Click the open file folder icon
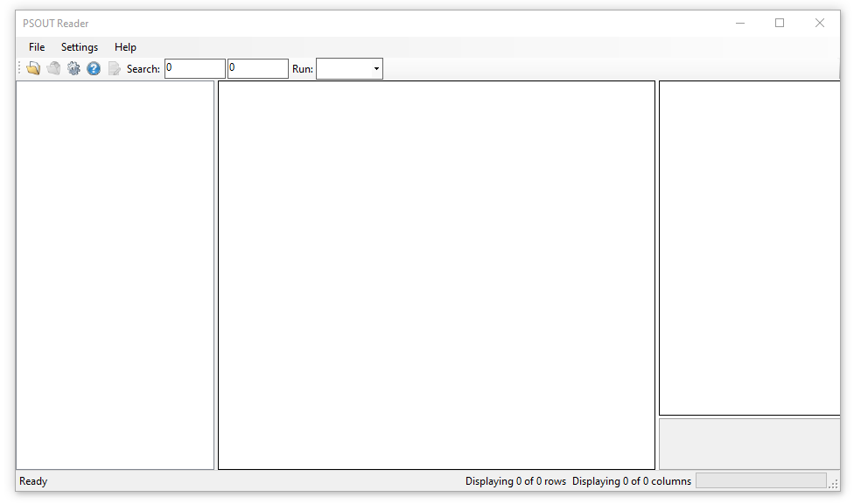Image resolution: width=854 pixels, height=504 pixels. [x=33, y=68]
